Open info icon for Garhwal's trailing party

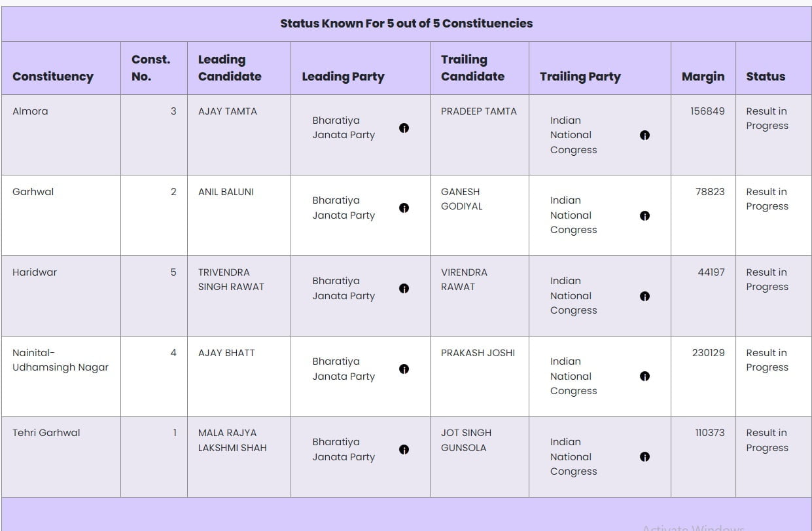(644, 215)
